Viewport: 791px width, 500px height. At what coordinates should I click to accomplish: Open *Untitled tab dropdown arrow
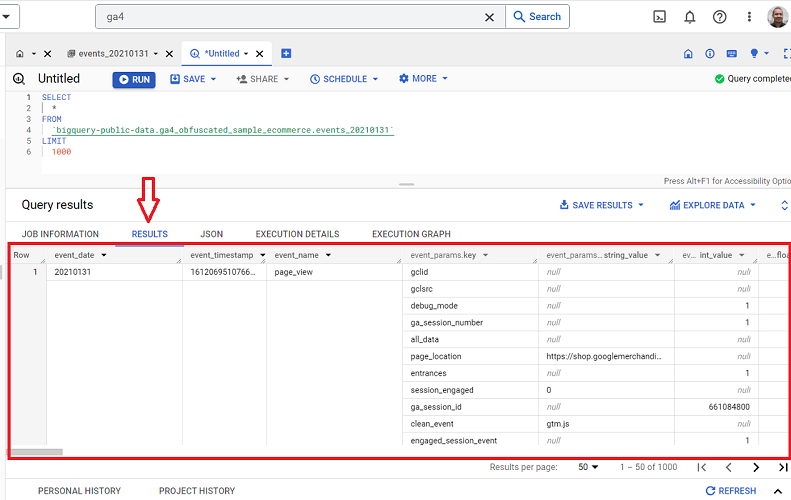click(x=246, y=53)
